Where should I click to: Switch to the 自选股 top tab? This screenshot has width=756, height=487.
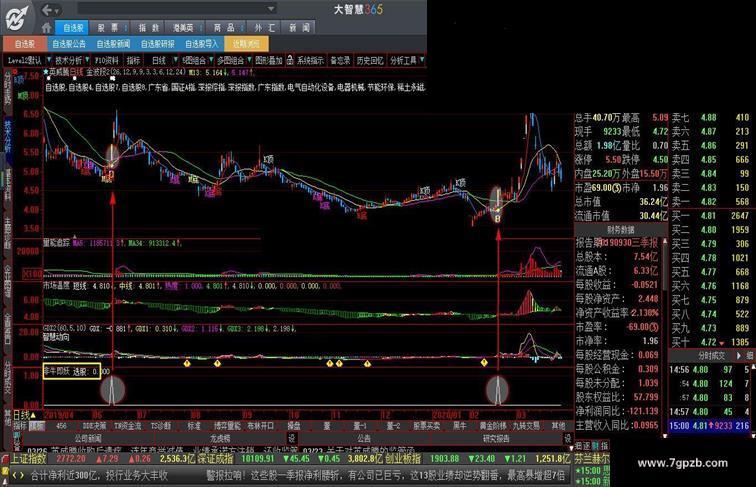coord(73,28)
